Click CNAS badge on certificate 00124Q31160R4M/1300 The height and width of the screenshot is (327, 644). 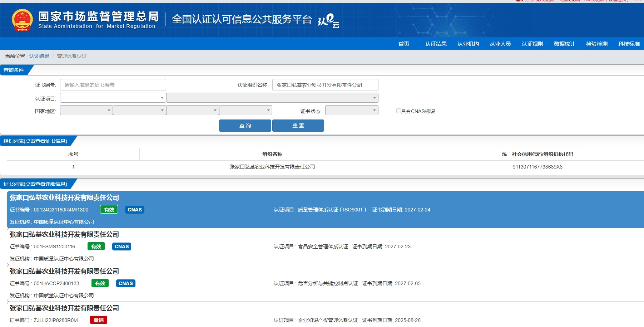click(x=135, y=210)
